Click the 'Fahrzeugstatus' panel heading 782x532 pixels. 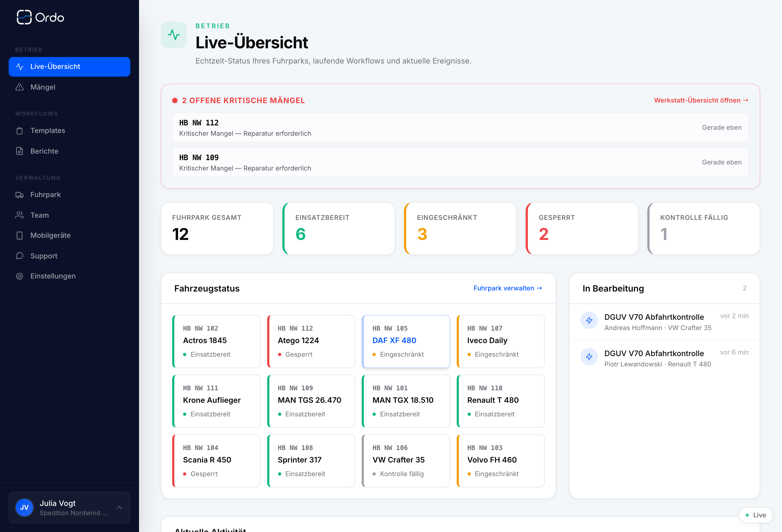pos(207,289)
